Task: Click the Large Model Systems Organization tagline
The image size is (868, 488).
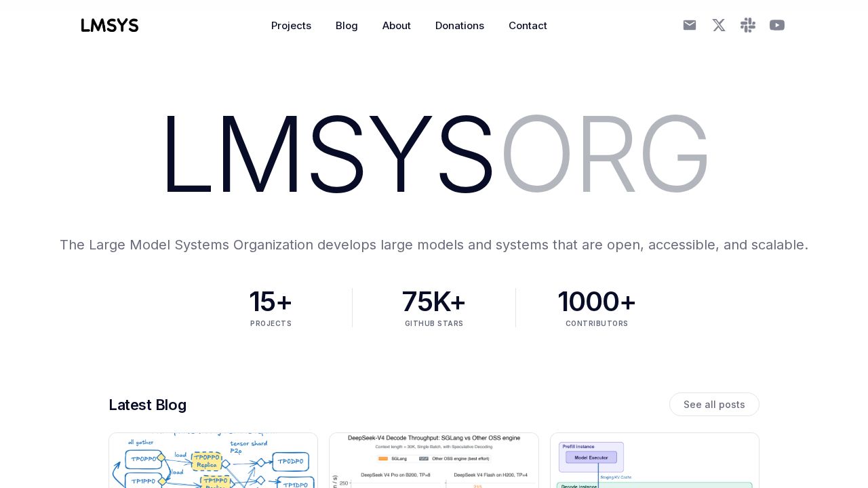Action: (x=434, y=245)
